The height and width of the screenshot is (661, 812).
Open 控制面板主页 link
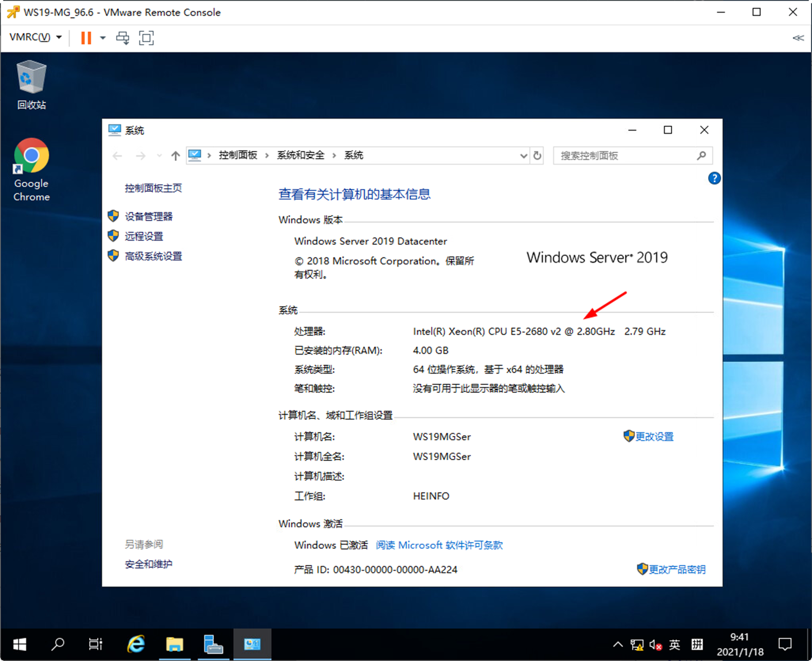click(x=153, y=188)
